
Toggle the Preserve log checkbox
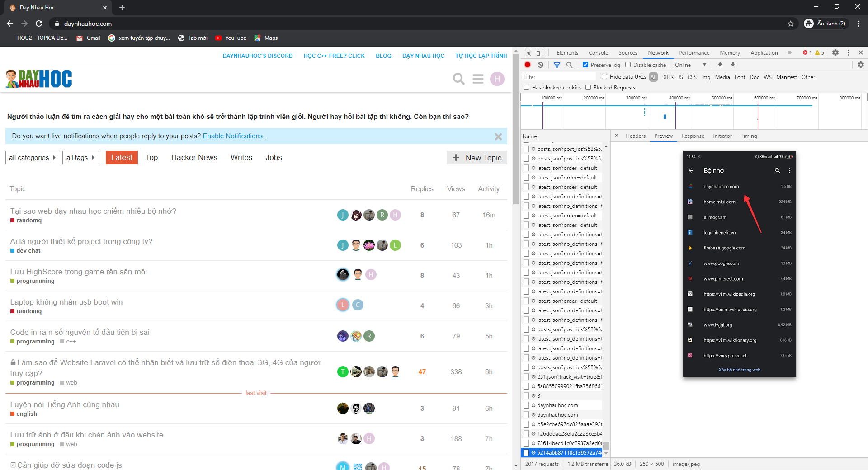(585, 65)
